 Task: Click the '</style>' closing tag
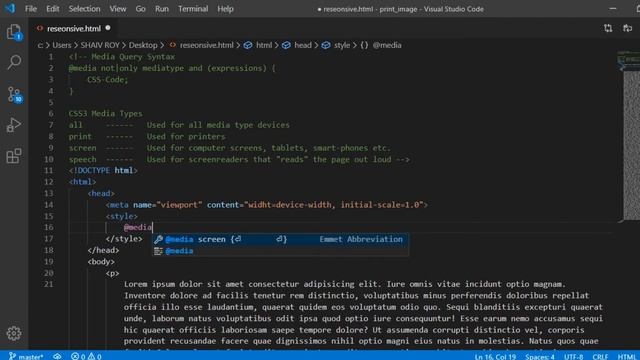click(124, 239)
